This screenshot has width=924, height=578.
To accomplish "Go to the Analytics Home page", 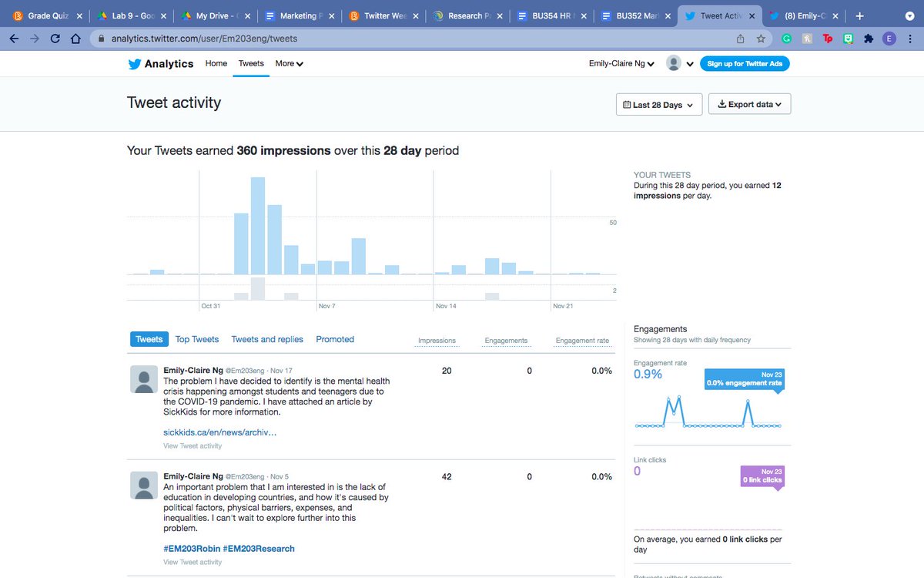I will (x=216, y=64).
